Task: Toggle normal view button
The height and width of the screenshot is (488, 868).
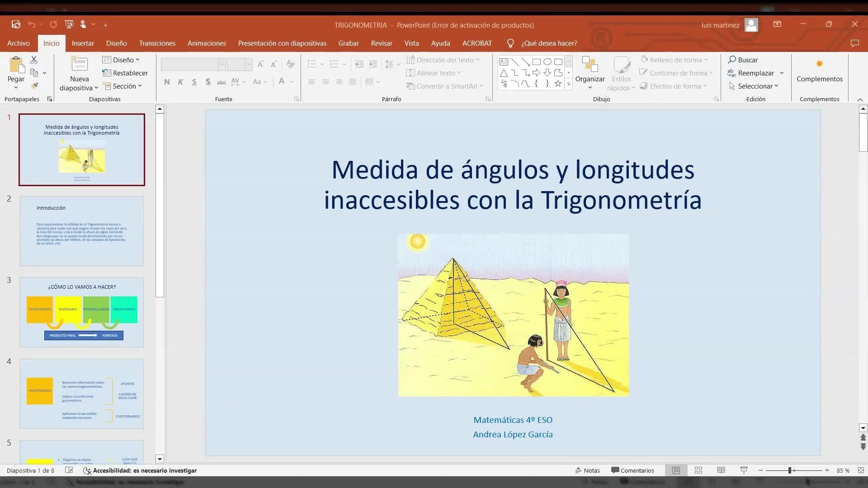Action: click(676, 470)
